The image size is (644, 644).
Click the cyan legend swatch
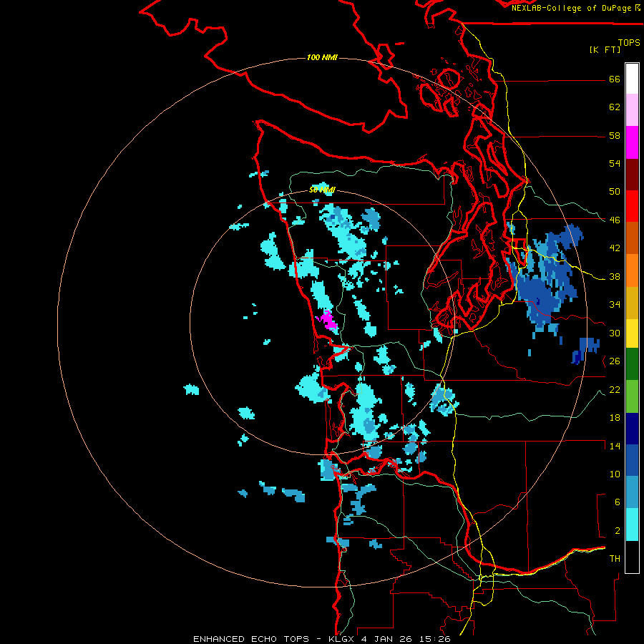[632, 525]
